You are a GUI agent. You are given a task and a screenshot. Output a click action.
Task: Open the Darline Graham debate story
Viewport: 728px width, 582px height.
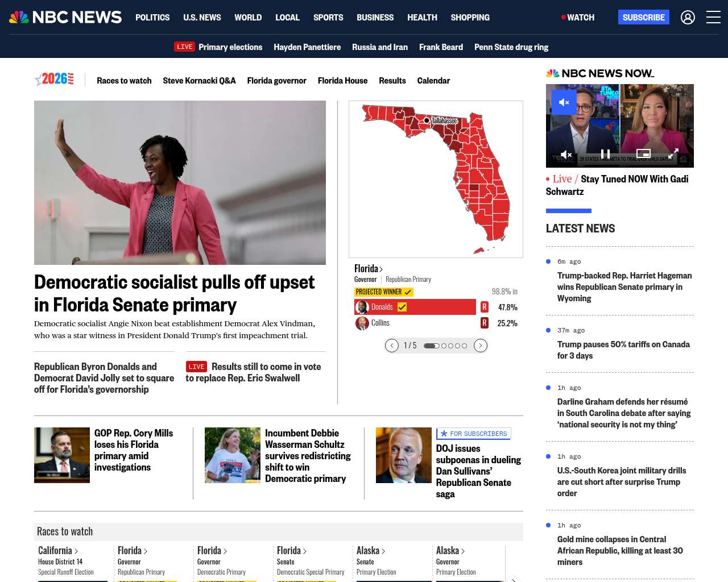click(624, 413)
